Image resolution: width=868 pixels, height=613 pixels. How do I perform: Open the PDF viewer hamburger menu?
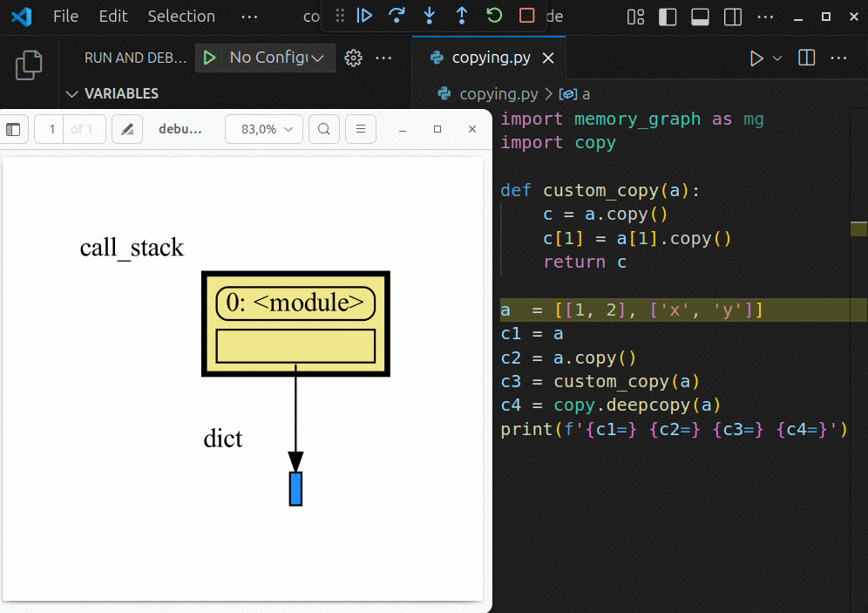(x=360, y=128)
